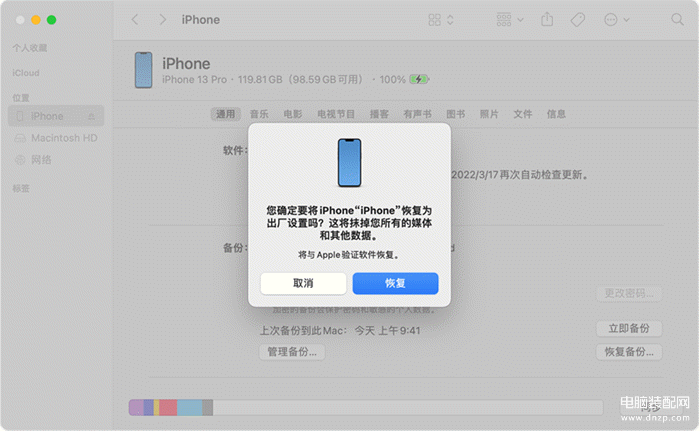Viewport: 700px width, 431px height.
Task: Click the forward navigation arrow
Action: click(x=159, y=20)
